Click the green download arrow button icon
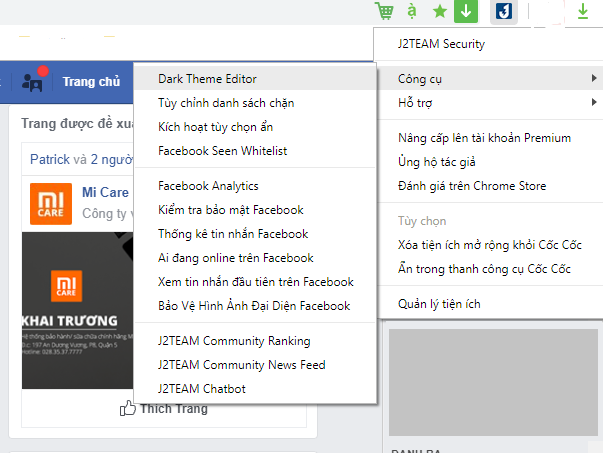603x453 pixels. [466, 12]
